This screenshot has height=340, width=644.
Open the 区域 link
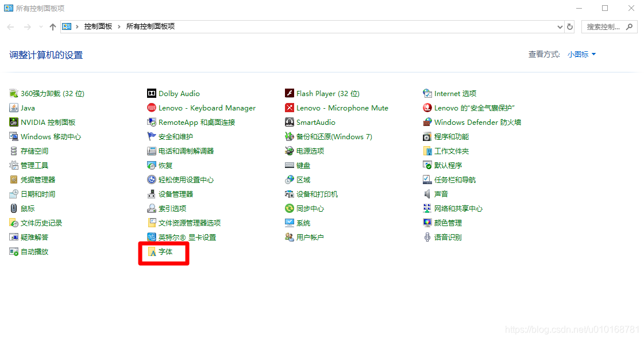click(303, 179)
